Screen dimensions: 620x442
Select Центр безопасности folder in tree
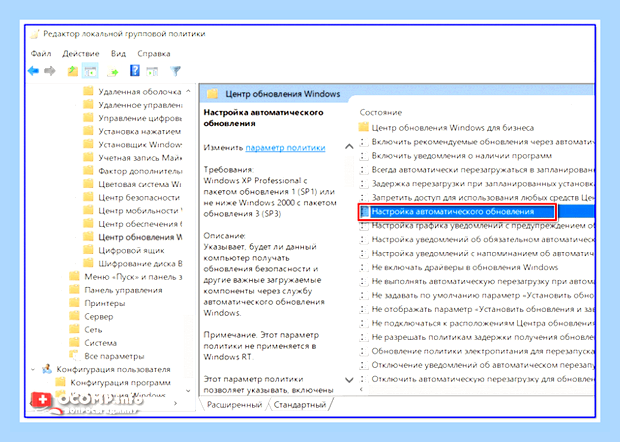point(132,197)
